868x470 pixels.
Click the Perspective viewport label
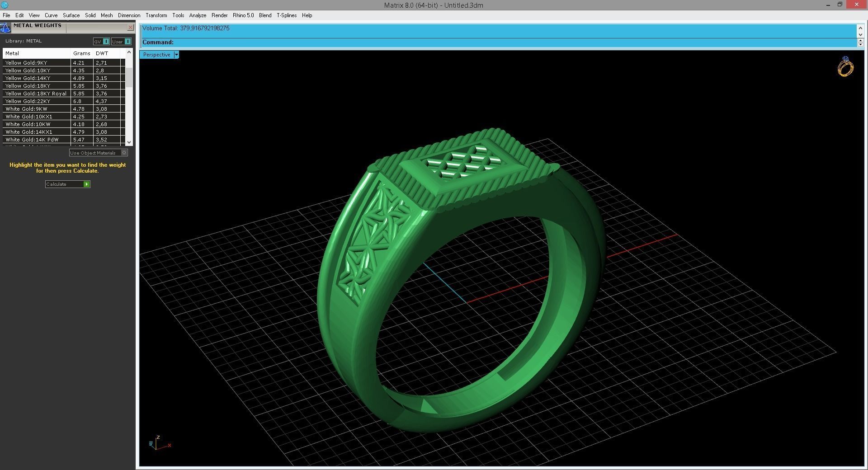[156, 55]
